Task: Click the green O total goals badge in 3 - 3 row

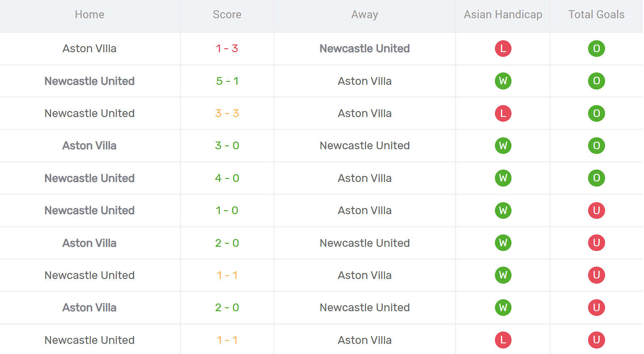Action: coord(596,114)
